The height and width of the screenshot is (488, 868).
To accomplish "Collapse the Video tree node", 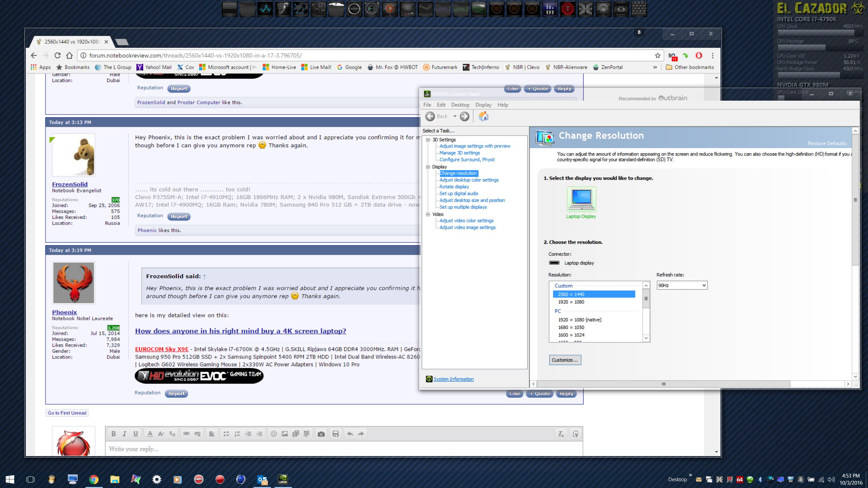I will (428, 214).
